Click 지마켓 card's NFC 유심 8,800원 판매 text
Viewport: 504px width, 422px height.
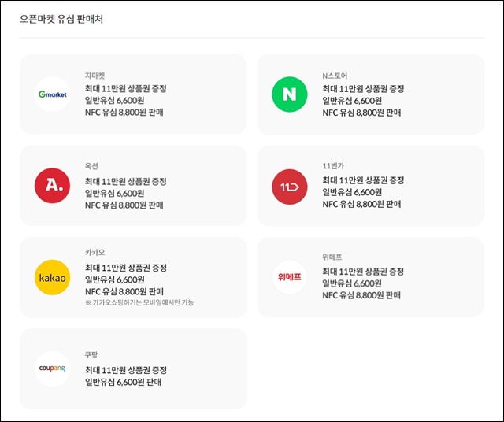[124, 112]
